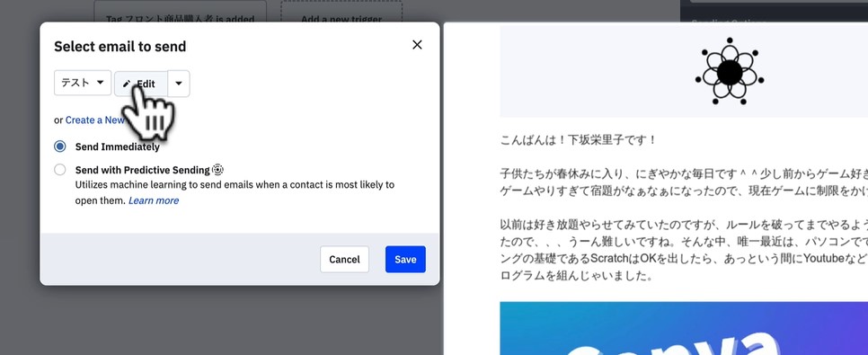Cancel the email selection dialog
Viewport: 868px width, 355px height.
point(344,259)
